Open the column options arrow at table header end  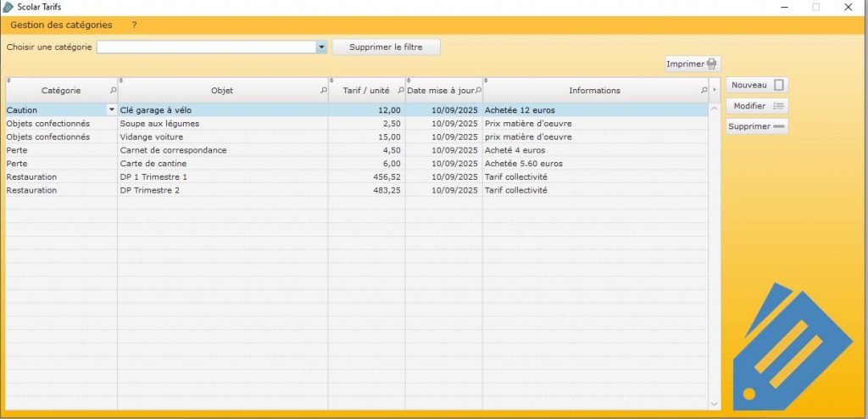click(715, 90)
